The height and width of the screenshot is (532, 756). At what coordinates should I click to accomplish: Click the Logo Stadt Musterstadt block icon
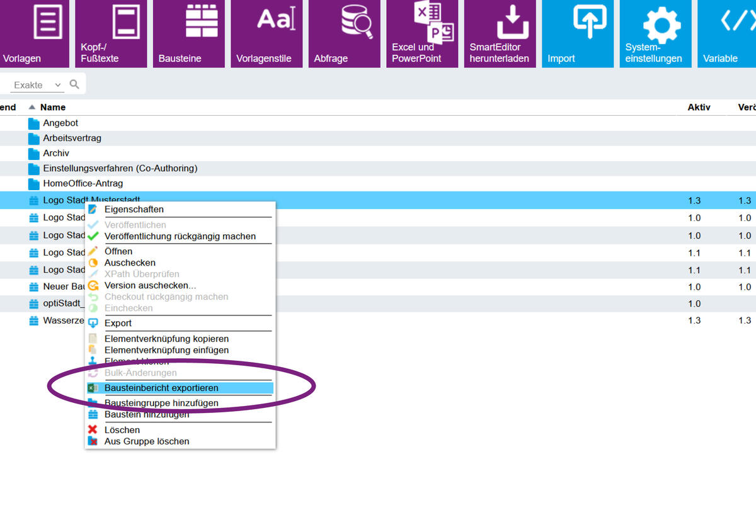33,200
